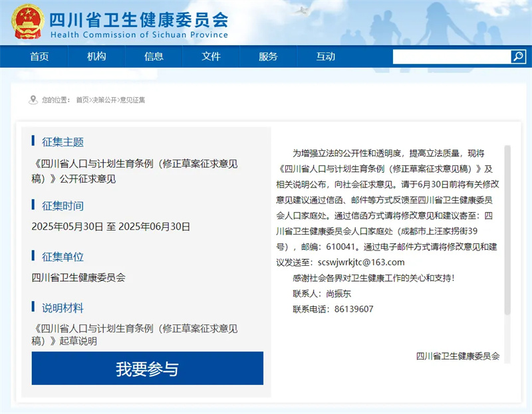
Task: Open the 文件 navigation menu
Action: pyautogui.click(x=211, y=56)
